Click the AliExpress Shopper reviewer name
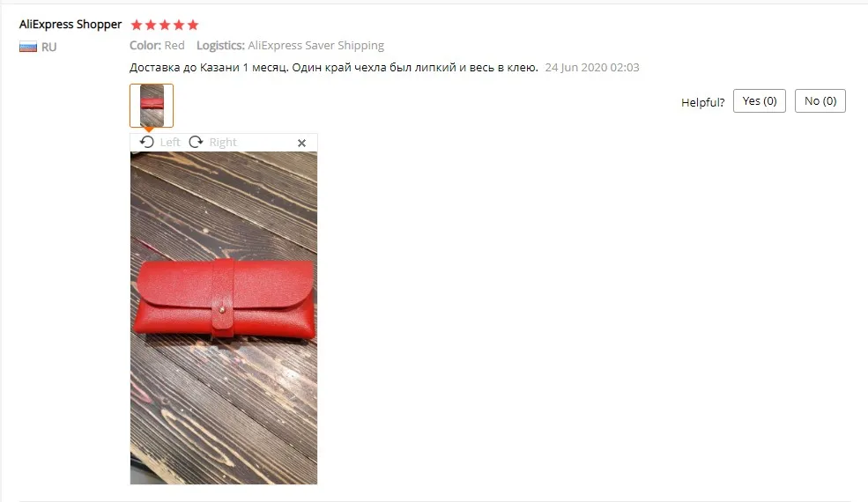This screenshot has height=502, width=868. pyautogui.click(x=70, y=25)
